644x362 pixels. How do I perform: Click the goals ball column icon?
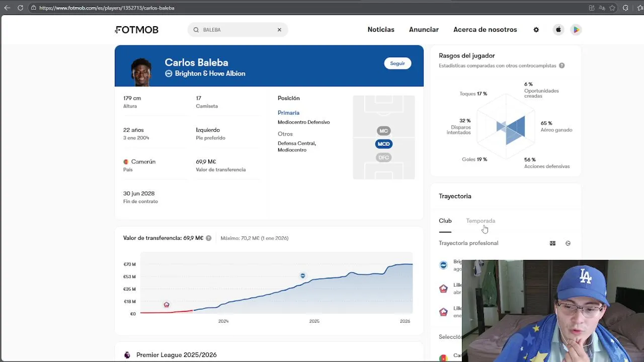click(568, 243)
